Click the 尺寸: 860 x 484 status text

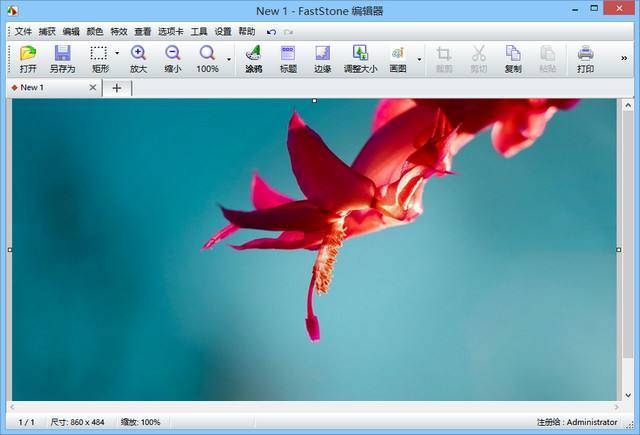pyautogui.click(x=78, y=422)
